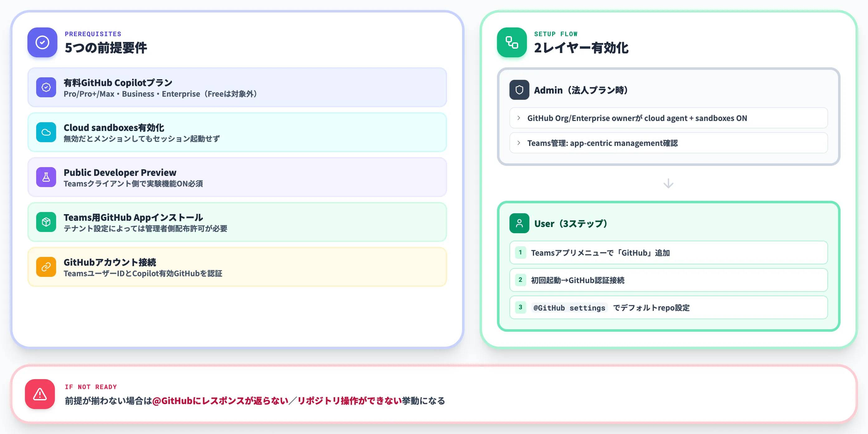Click the red リポジトリ操作ができない warning text

coord(350,401)
